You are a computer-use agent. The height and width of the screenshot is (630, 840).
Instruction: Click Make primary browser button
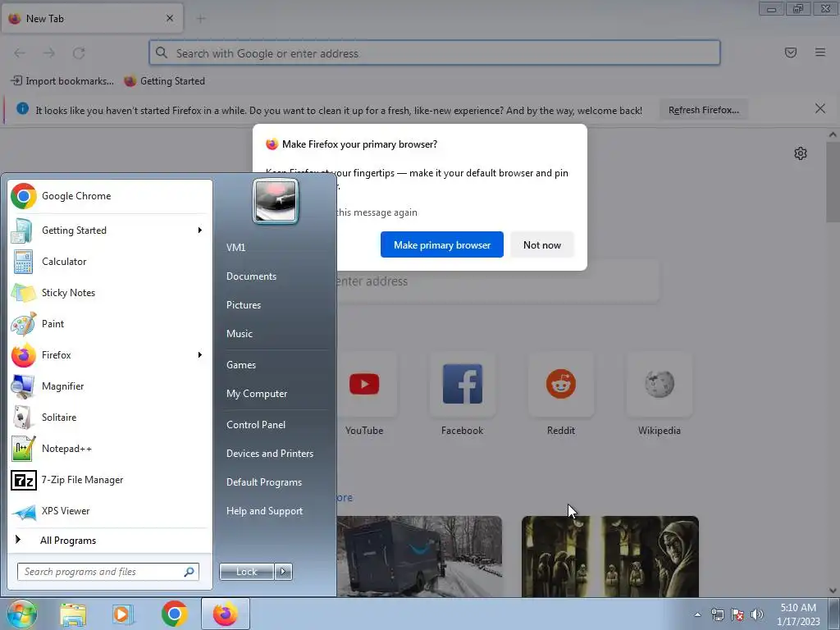[442, 244]
